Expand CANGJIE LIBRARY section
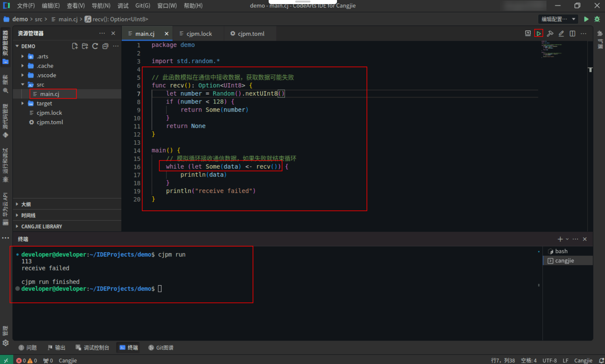This screenshot has height=364, width=605. 67,226
